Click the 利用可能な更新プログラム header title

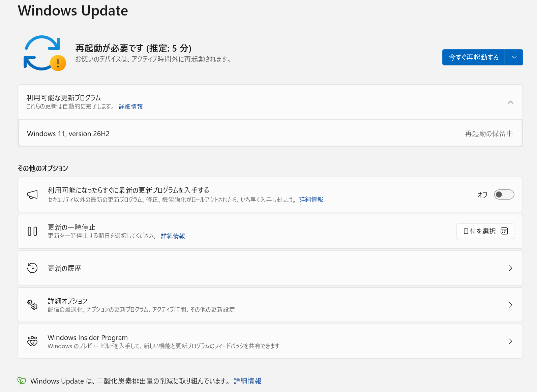tap(64, 98)
